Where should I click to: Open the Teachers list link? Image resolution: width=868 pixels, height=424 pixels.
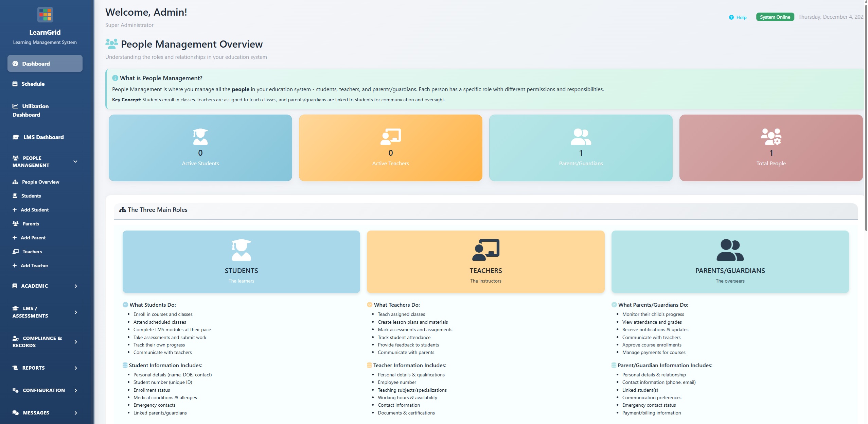[x=32, y=252]
